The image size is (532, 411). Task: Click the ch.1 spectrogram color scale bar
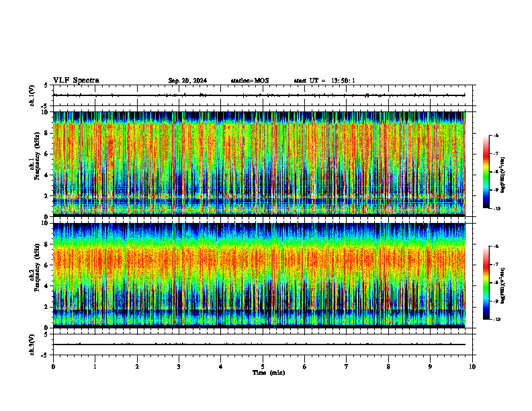coord(486,172)
